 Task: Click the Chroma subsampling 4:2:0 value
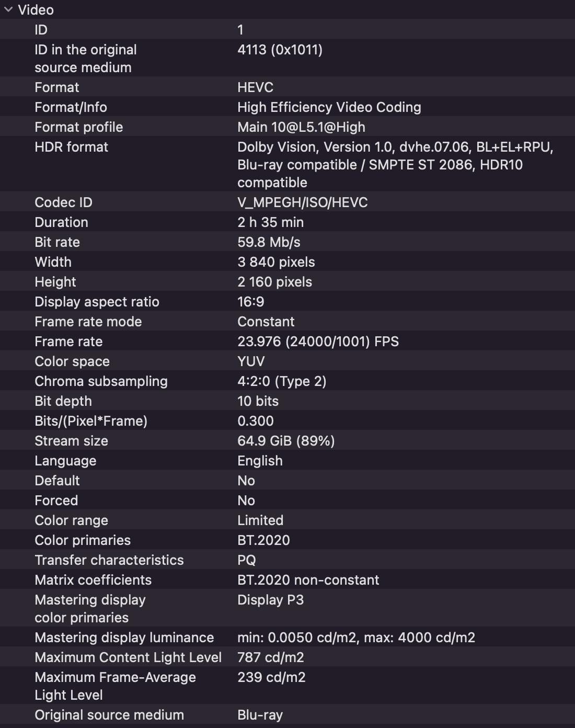pos(282,381)
